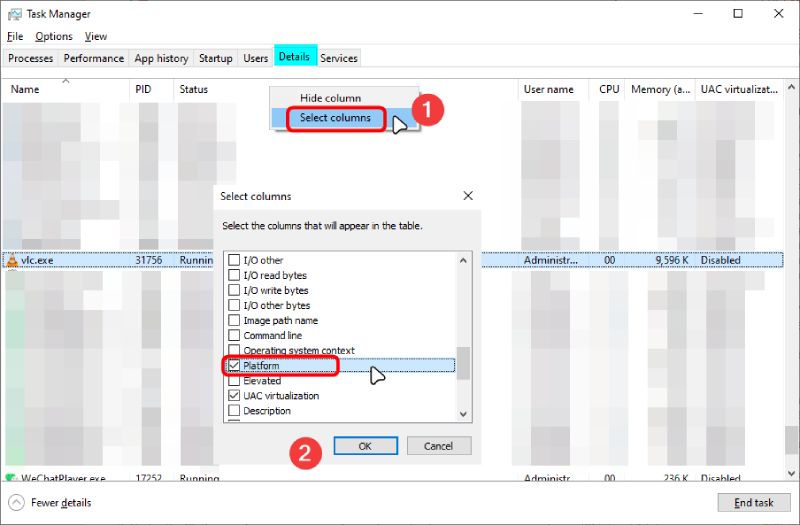
Task: Open the App history tab
Action: point(161,58)
